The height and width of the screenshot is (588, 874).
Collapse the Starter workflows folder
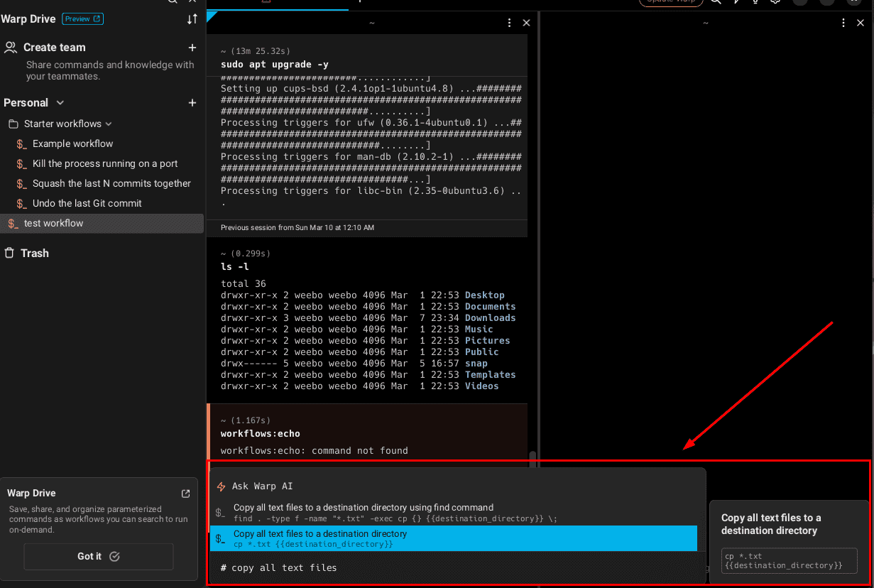(x=109, y=124)
